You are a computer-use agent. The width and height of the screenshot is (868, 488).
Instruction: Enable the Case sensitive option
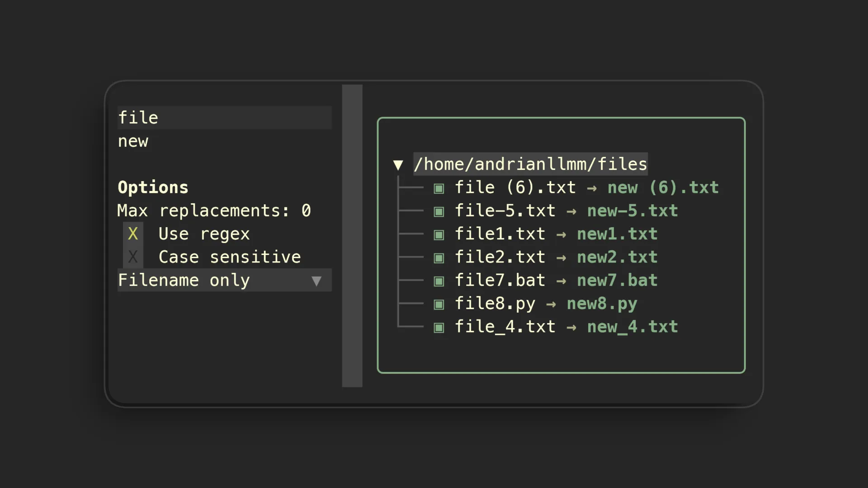point(133,257)
